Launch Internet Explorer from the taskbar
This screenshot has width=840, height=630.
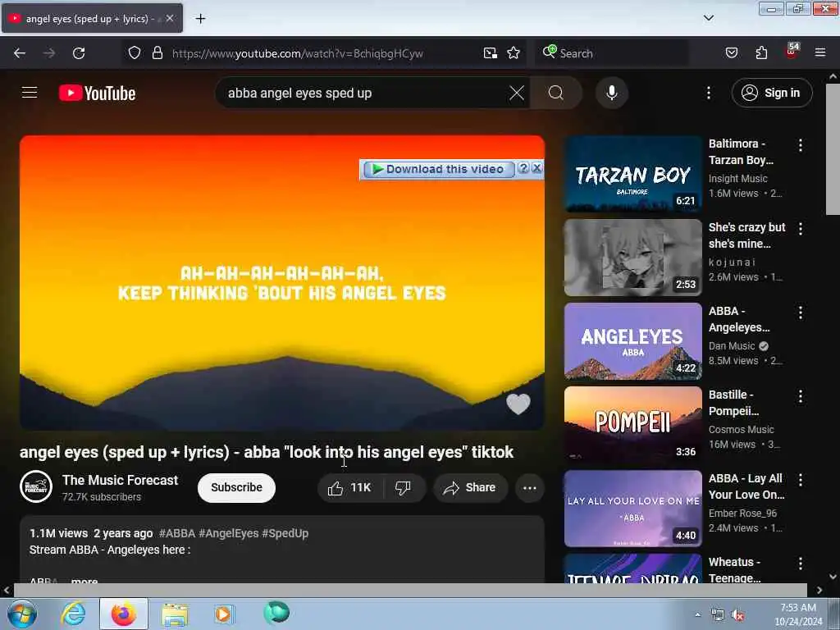(73, 614)
